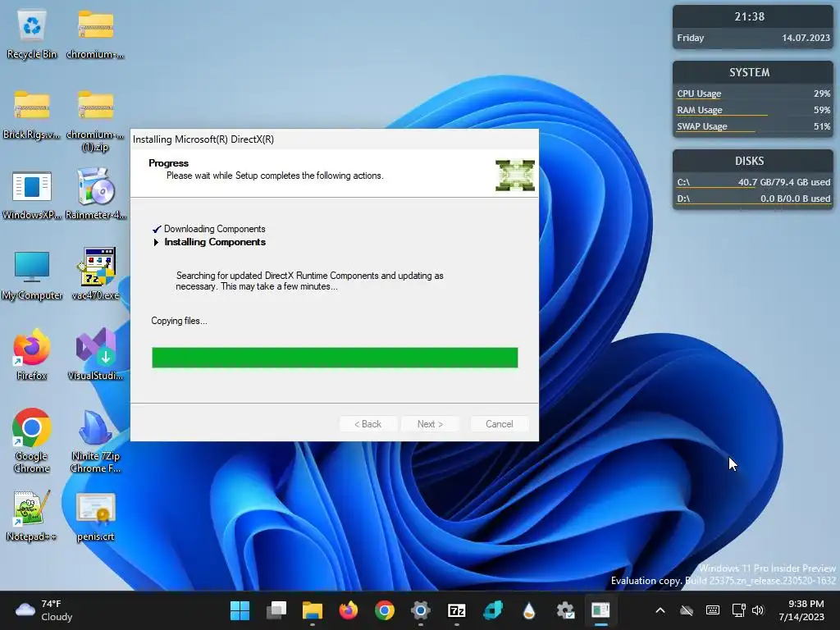Open the gear-with-checkmark taskbar icon
Screen dimensions: 840x630
pos(565,610)
